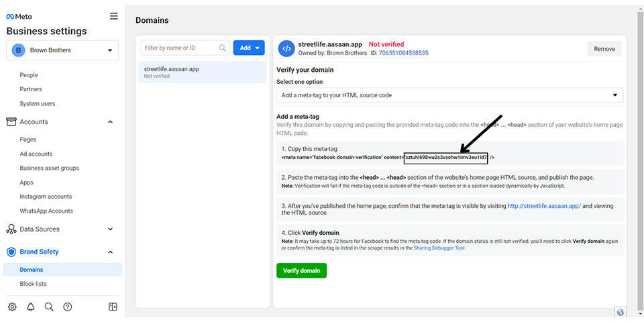
Task: Click the search magnifier in bottom bar
Action: pyautogui.click(x=49, y=307)
